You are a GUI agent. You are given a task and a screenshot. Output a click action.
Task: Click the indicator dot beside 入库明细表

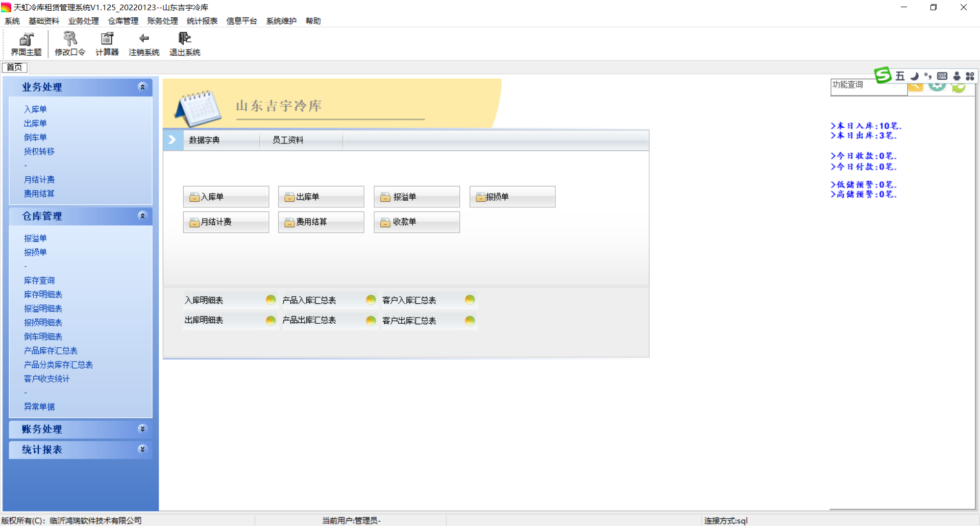click(x=271, y=300)
